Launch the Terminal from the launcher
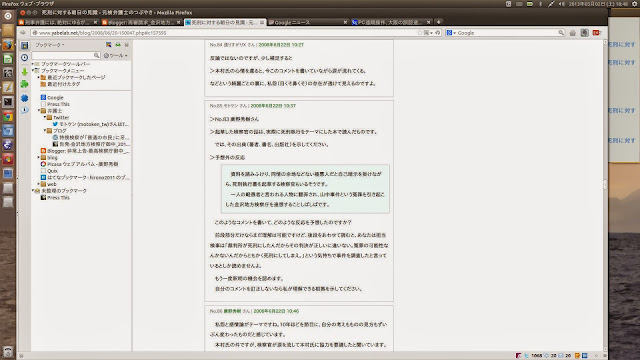The image size is (640, 360). point(8,102)
